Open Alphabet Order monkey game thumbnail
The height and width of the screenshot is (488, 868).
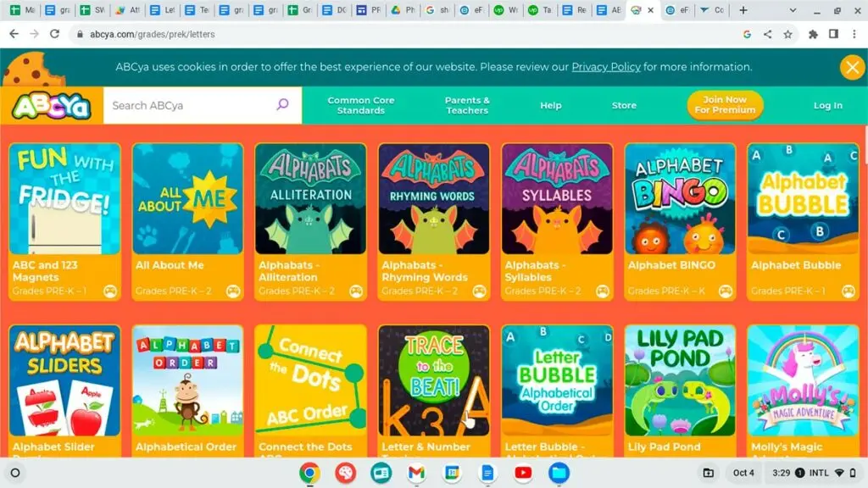[x=187, y=380]
